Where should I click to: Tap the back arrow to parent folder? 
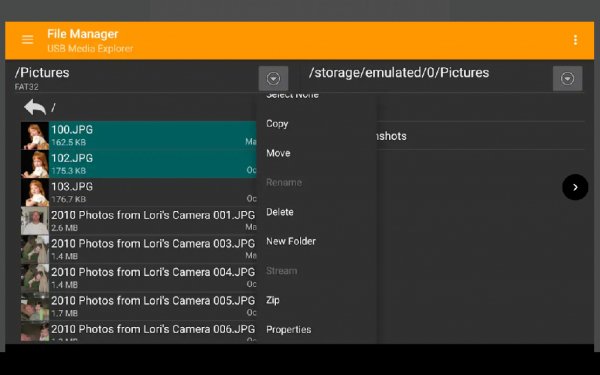(35, 107)
